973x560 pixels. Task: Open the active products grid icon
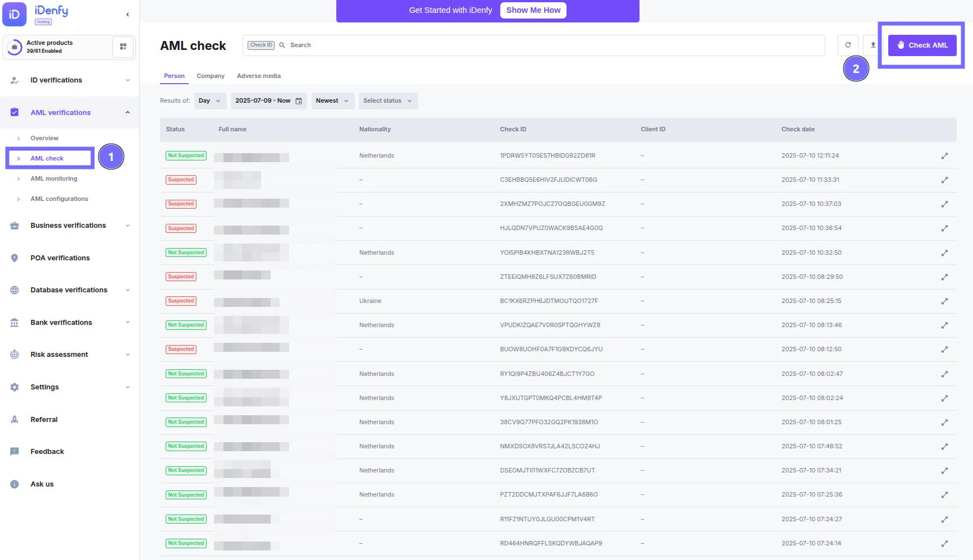click(123, 47)
